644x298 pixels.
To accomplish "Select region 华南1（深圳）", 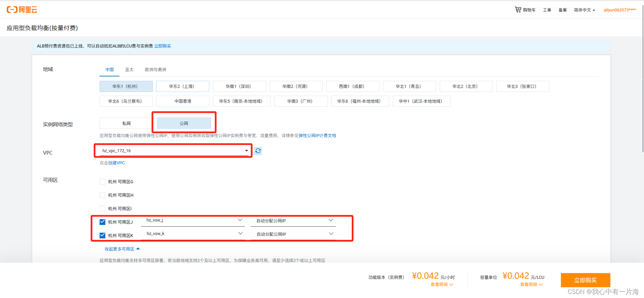I will tap(240, 87).
